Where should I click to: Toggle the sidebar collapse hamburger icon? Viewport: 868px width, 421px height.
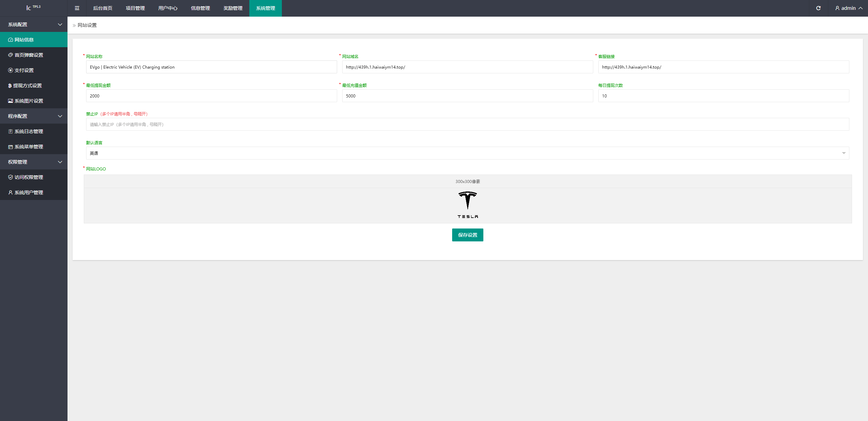(x=77, y=8)
